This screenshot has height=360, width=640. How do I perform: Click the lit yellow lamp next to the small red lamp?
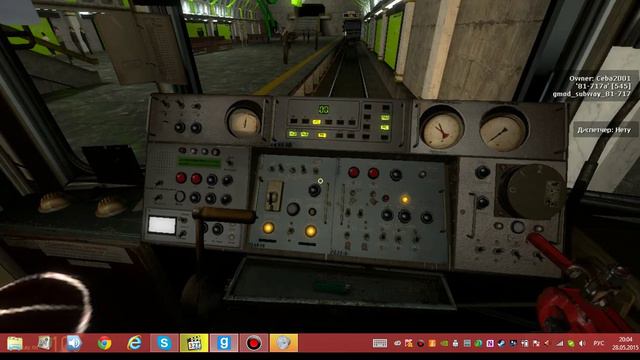[404, 199]
